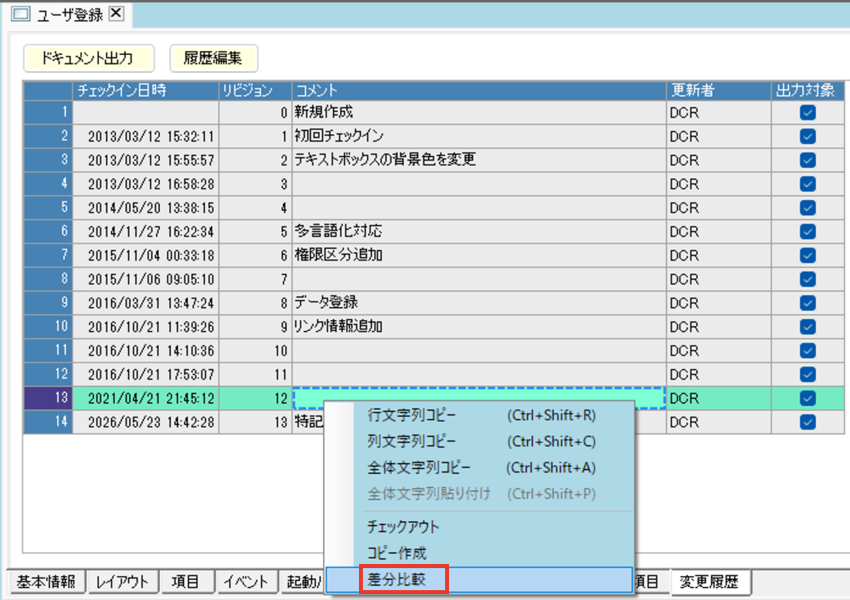Image resolution: width=850 pixels, height=600 pixels.
Task: Select row header number 13
Action: pos(48,398)
